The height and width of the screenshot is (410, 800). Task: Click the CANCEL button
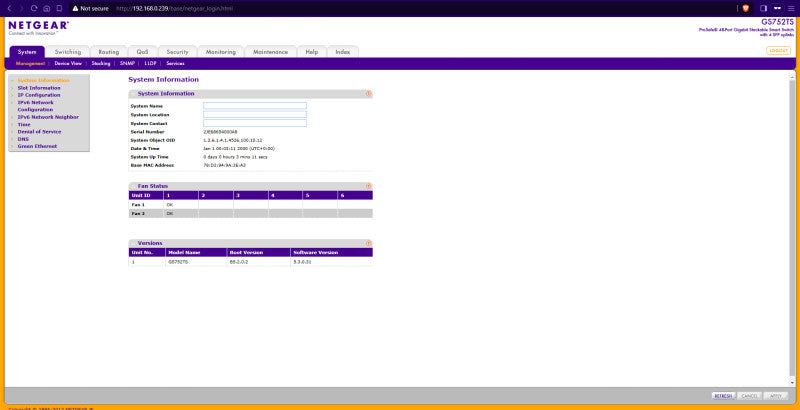tap(749, 396)
